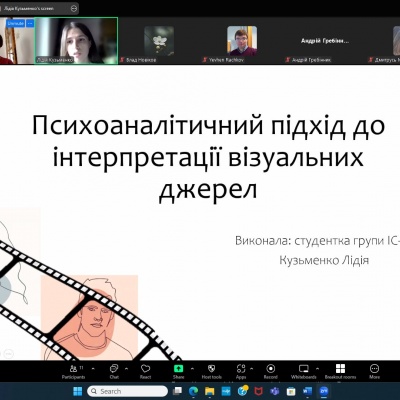Select Yevhen Rachkov's video thumbnail
This screenshot has height=400, width=400.
242,41
